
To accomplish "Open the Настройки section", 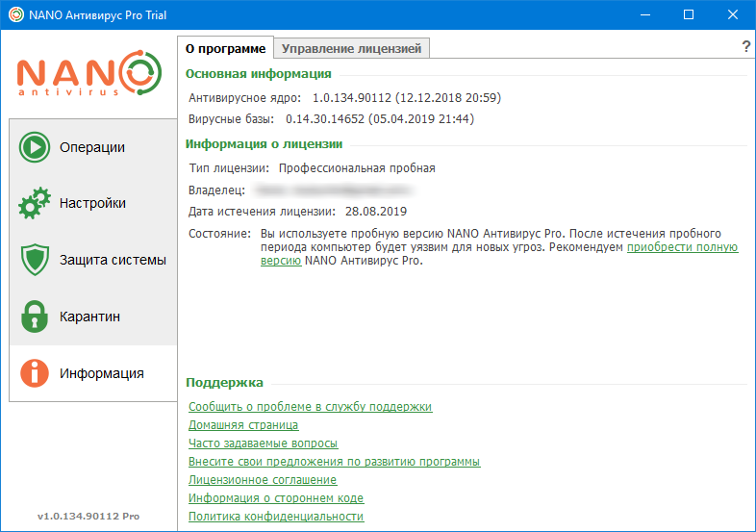I will 92,203.
